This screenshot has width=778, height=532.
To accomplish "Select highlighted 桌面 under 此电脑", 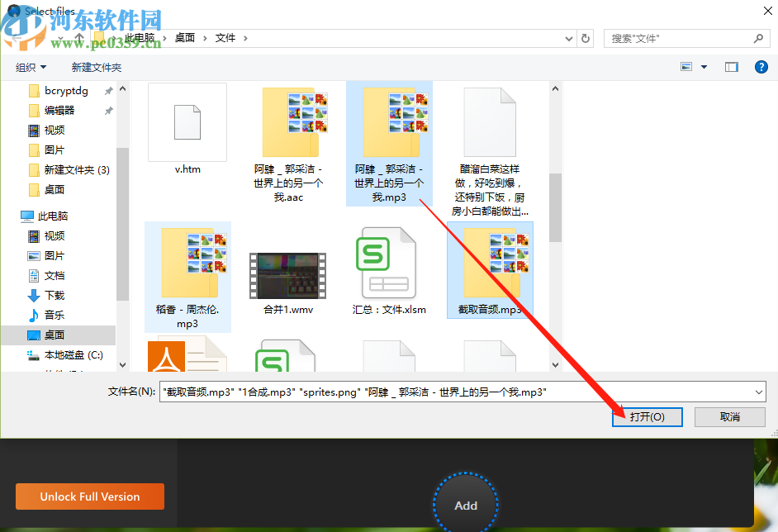I will click(59, 335).
